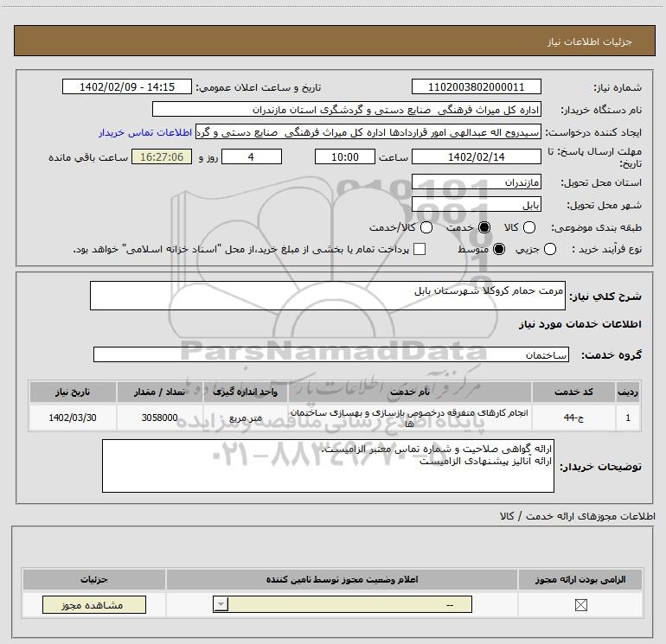Select the خدمت radio button
666x644 pixels.
tap(484, 227)
